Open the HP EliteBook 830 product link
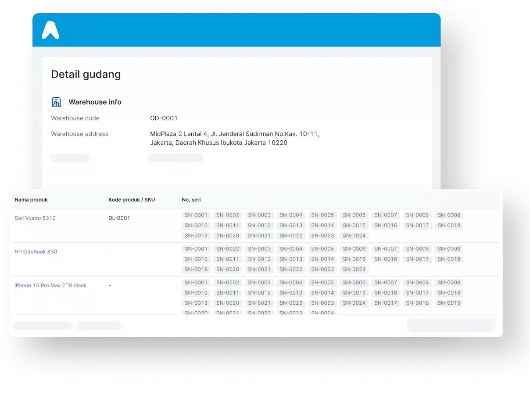This screenshot has height=420, width=530. click(36, 252)
